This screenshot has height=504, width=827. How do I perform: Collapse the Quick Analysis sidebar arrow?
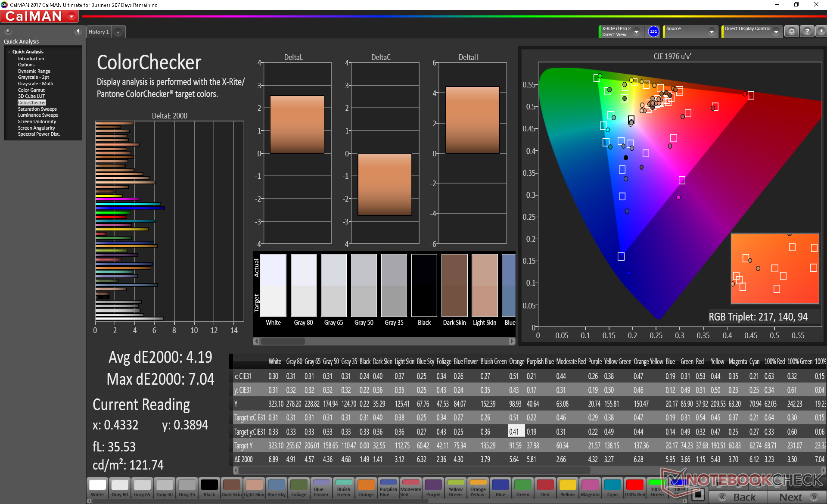pos(78,31)
